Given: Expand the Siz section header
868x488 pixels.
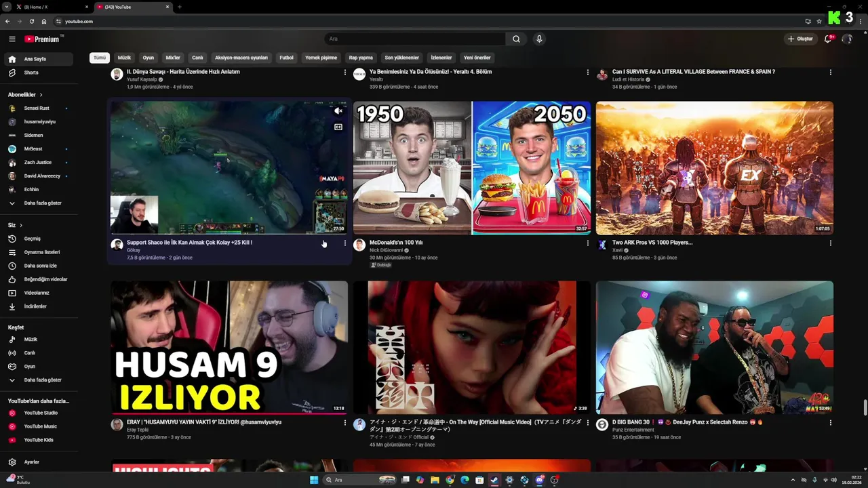Looking at the screenshot, I should click(15, 225).
